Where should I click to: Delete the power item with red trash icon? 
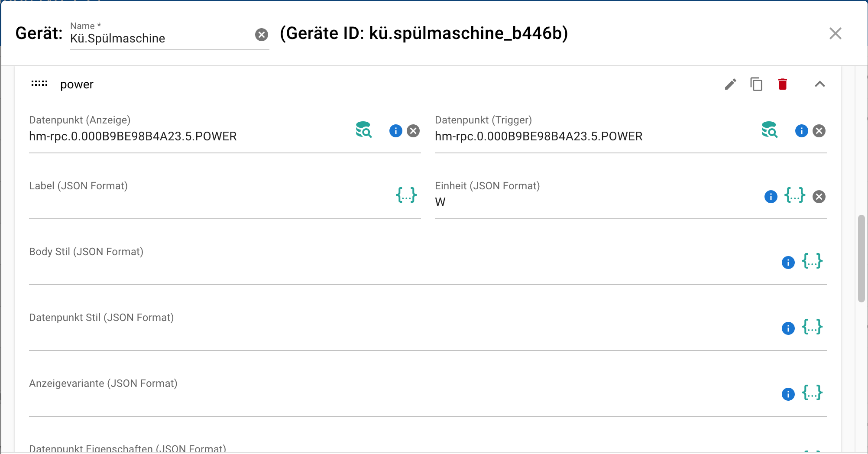[782, 84]
